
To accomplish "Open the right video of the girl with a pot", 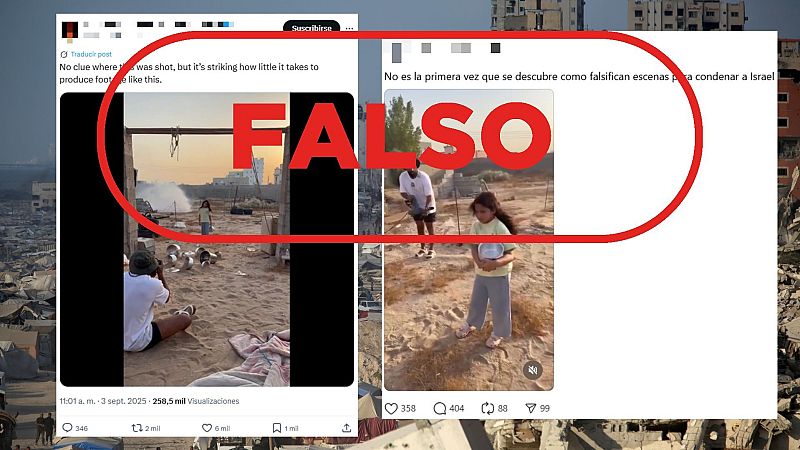I will 468,240.
